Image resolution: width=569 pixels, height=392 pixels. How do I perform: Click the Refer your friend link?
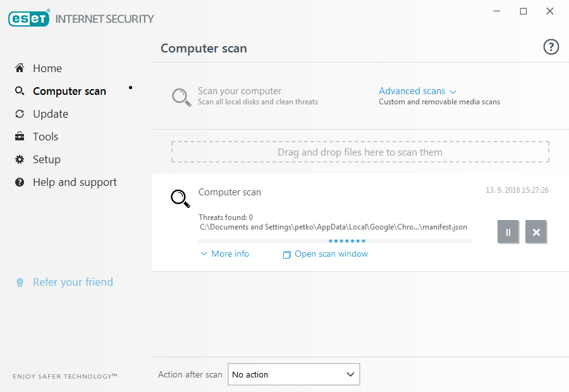pyautogui.click(x=73, y=282)
